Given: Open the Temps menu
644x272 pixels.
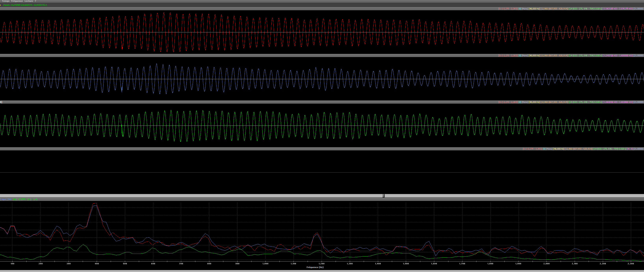Looking at the screenshot, I should point(6,1).
